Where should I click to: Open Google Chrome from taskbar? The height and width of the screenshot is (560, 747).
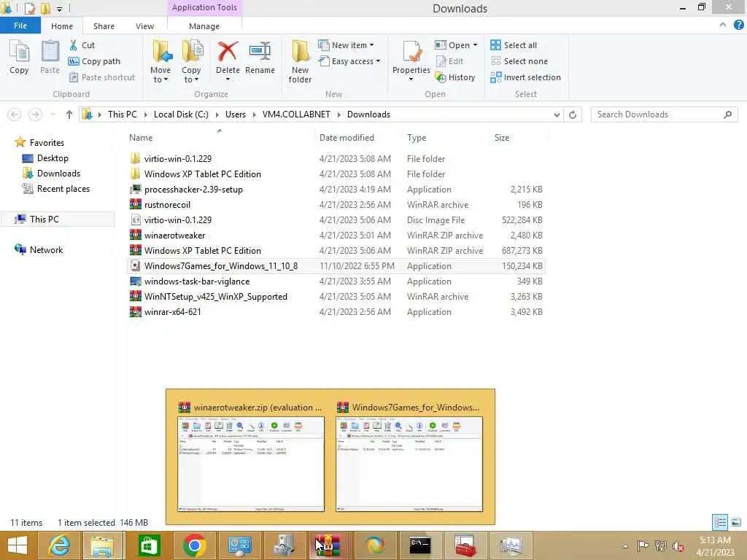point(194,545)
